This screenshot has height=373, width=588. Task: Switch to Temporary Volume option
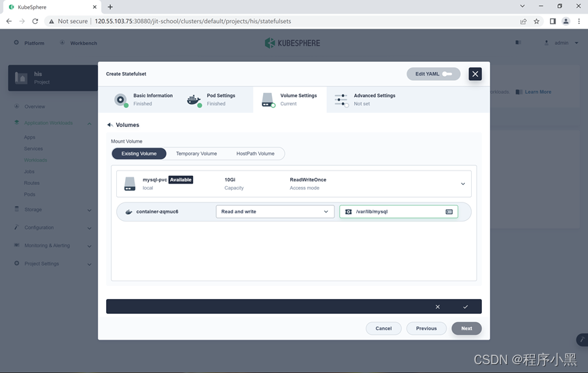click(x=196, y=154)
